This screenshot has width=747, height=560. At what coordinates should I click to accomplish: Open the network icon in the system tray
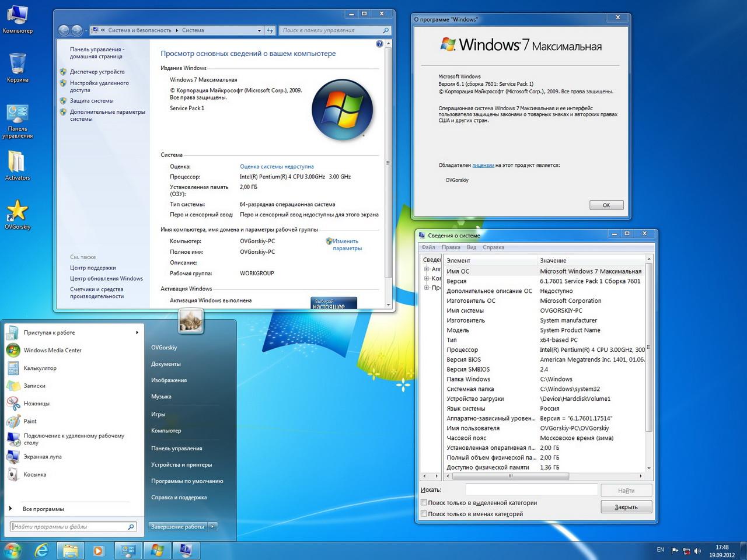click(x=686, y=551)
